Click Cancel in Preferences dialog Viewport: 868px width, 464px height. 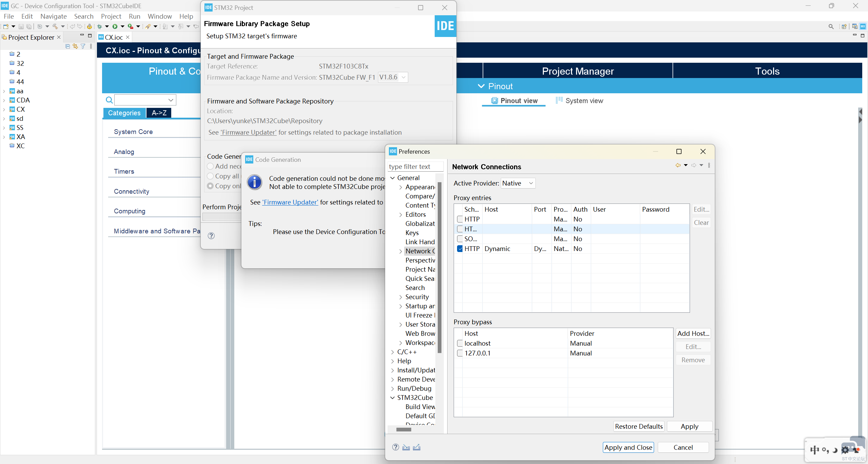pyautogui.click(x=683, y=447)
